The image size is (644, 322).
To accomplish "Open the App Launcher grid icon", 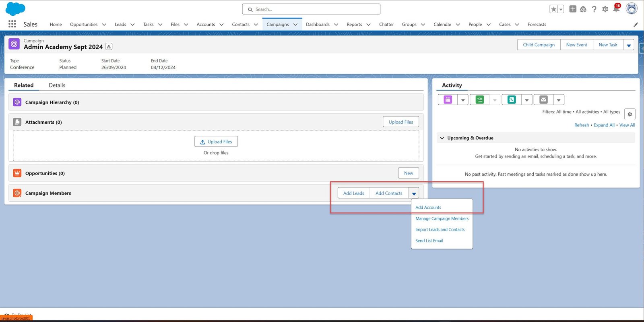I will (x=12, y=24).
